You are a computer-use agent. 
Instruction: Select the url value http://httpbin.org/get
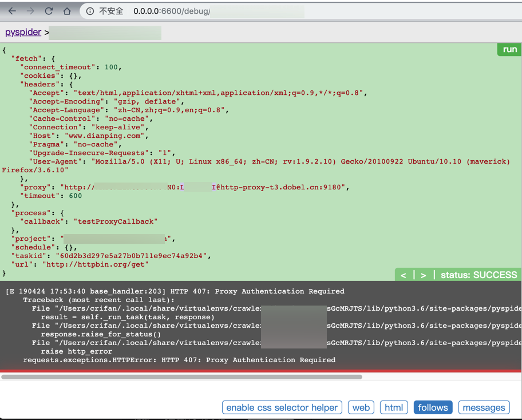click(x=95, y=264)
